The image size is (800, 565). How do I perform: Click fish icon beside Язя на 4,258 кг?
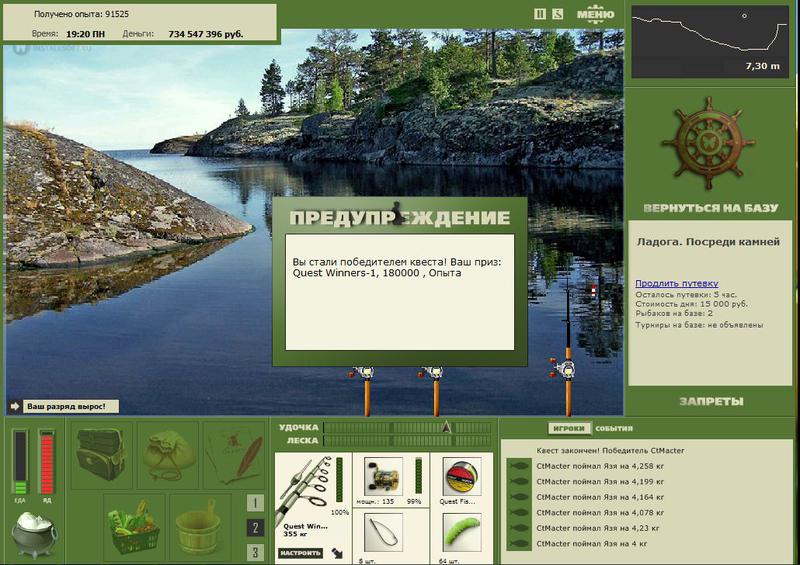pyautogui.click(x=519, y=466)
